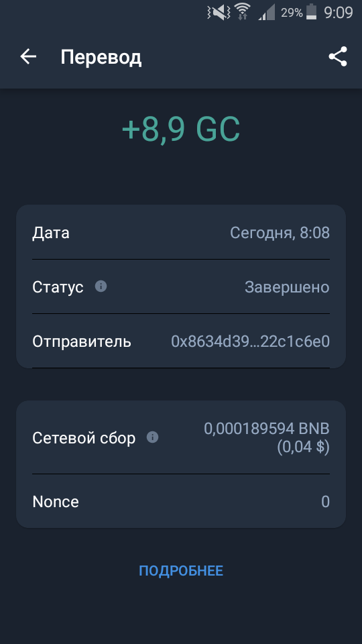Tap the Wi-Fi status icon

click(243, 11)
